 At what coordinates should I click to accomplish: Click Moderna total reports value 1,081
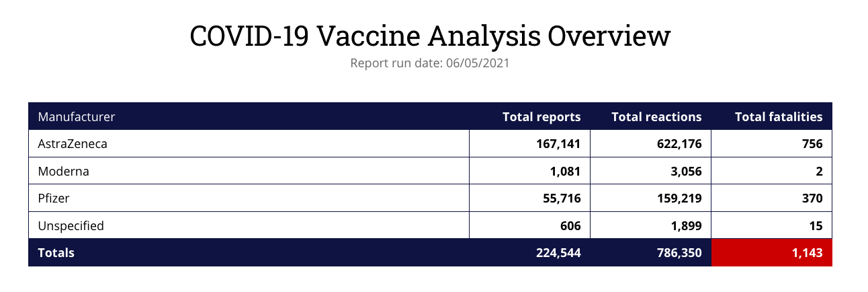[565, 172]
